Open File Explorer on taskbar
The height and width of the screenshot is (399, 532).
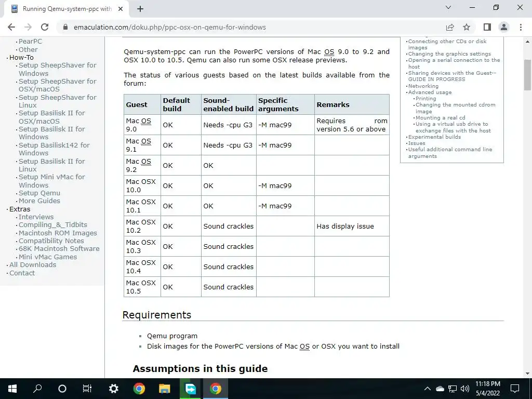pyautogui.click(x=165, y=389)
